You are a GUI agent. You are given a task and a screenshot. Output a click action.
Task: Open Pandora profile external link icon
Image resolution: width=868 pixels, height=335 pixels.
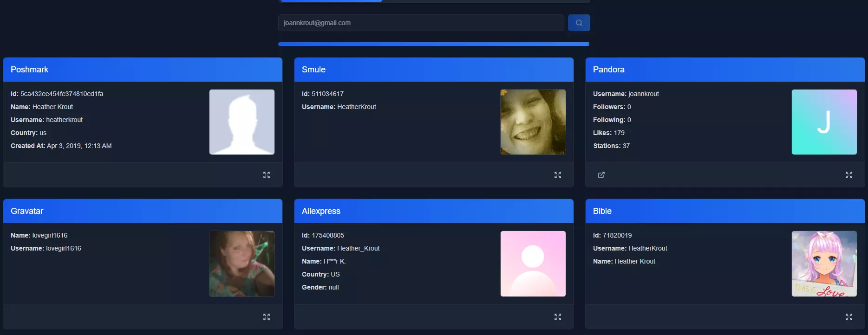[x=601, y=175]
